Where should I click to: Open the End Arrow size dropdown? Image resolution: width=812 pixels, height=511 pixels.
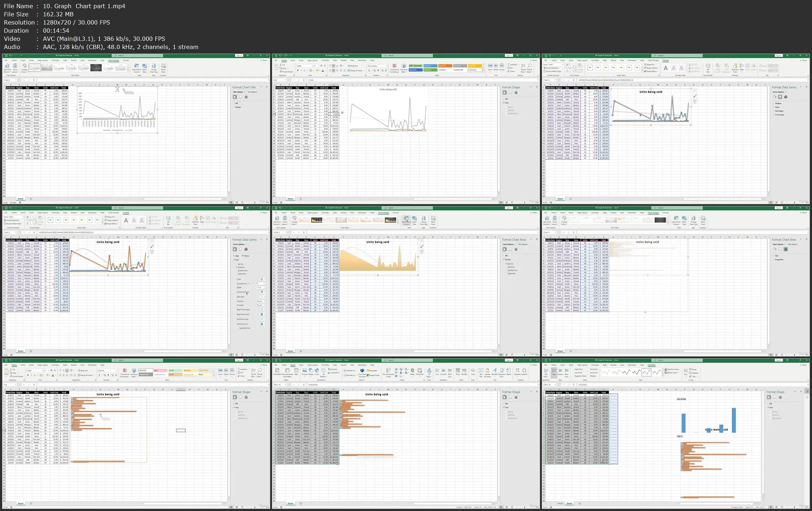pyautogui.click(x=262, y=324)
